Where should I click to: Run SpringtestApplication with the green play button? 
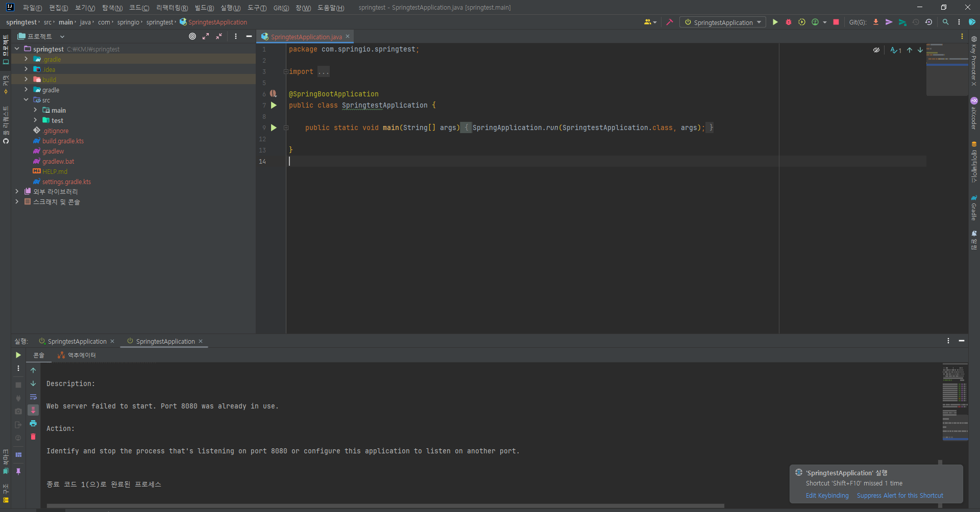coord(775,22)
